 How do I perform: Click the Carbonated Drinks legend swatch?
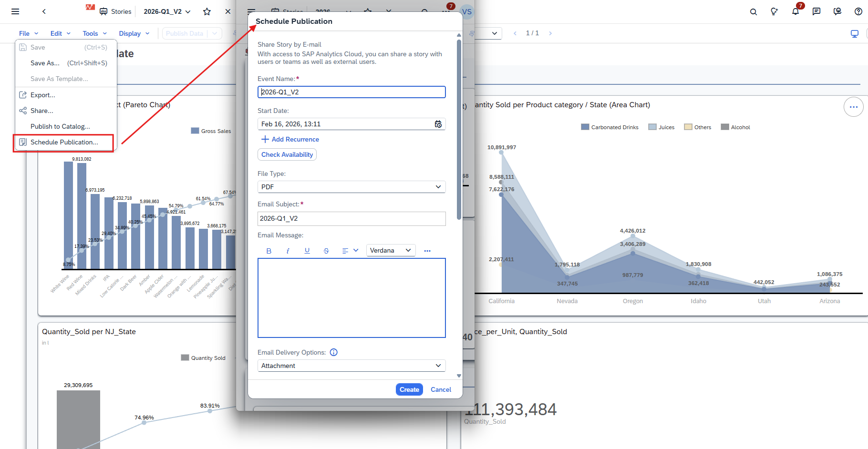585,127
